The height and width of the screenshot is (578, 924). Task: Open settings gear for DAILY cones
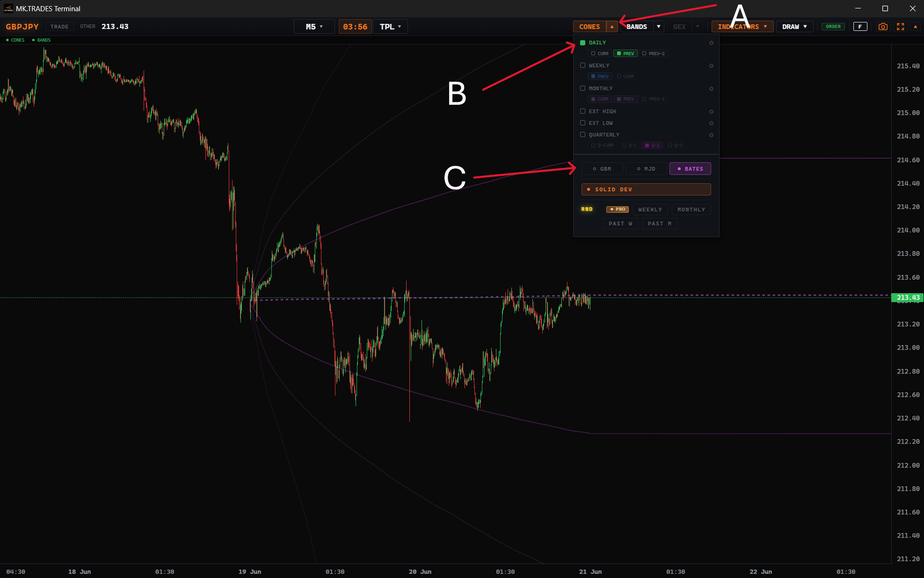(711, 43)
